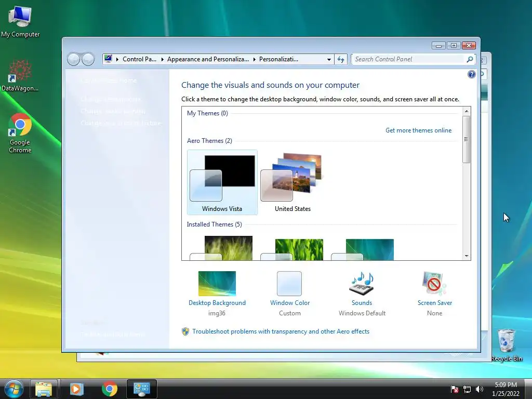The height and width of the screenshot is (399, 532).
Task: Click the search magnifier icon
Action: [x=470, y=59]
